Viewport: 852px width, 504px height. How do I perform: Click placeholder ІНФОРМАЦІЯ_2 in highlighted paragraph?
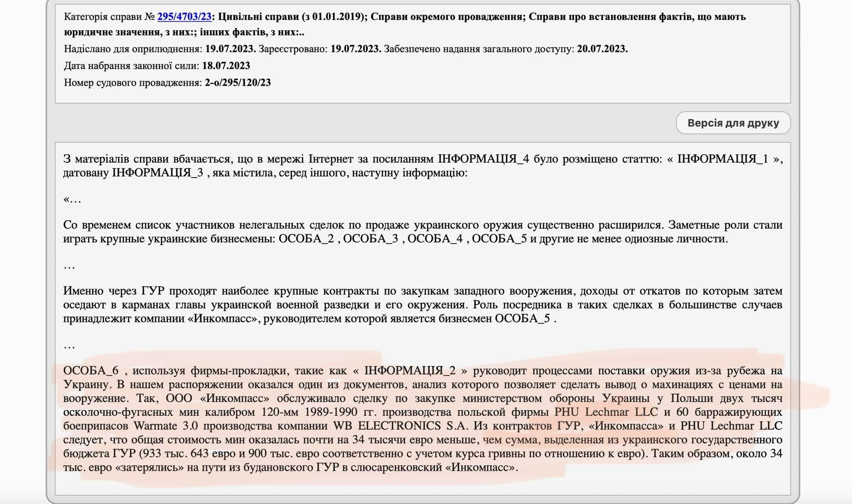tap(410, 371)
